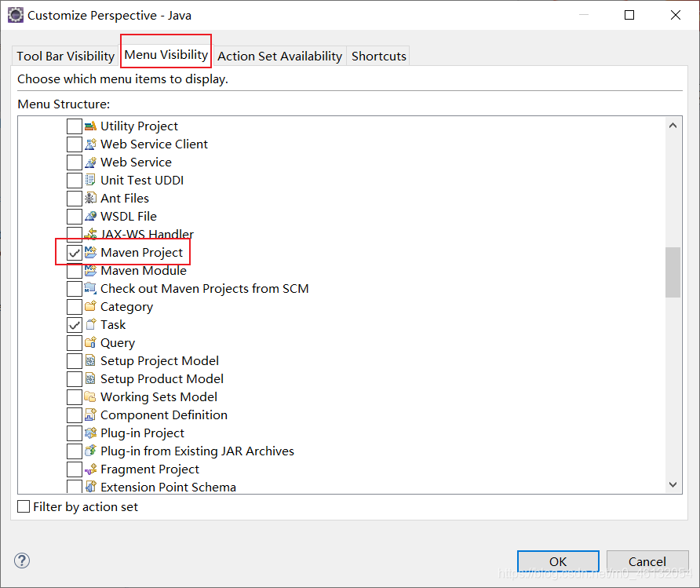
Task: Go to the Shortcuts tab
Action: pos(379,56)
